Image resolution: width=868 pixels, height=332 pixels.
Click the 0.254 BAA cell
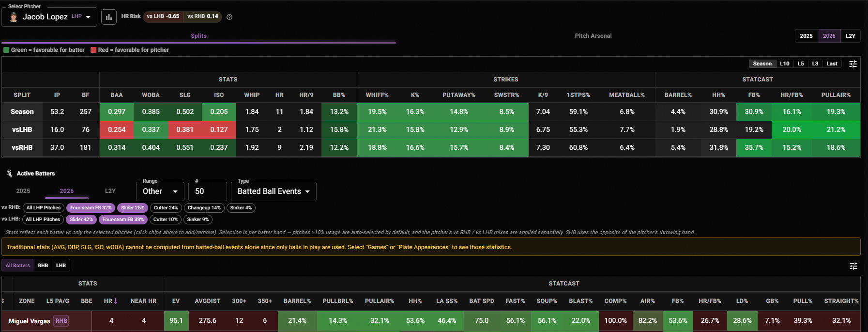coord(117,129)
